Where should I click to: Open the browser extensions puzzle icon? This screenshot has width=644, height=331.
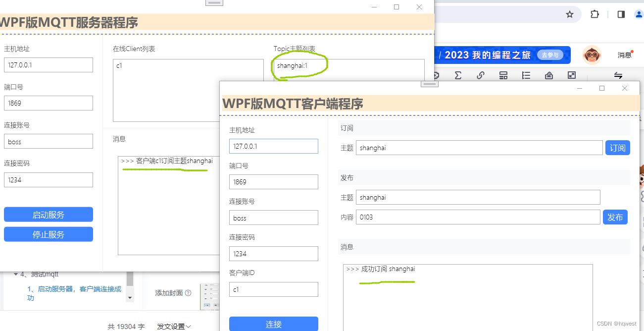594,14
